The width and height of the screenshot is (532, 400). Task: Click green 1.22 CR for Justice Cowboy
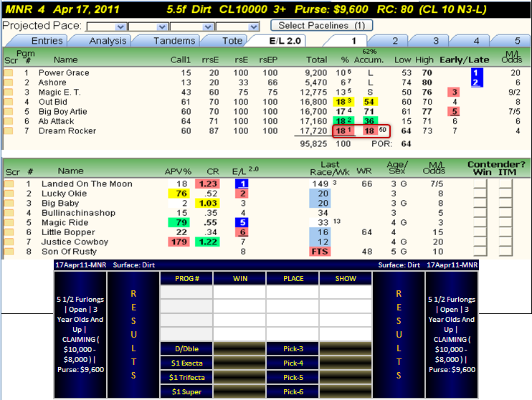click(208, 242)
